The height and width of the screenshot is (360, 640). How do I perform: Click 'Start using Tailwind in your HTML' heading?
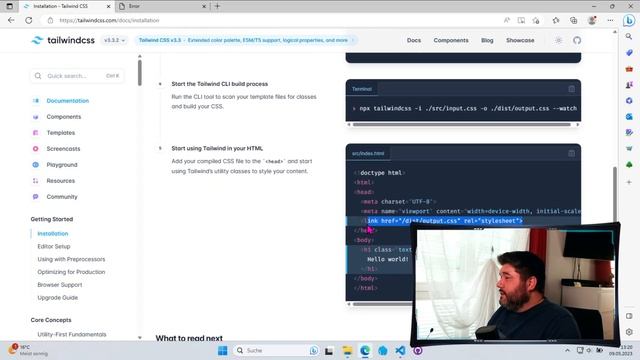pyautogui.click(x=217, y=148)
